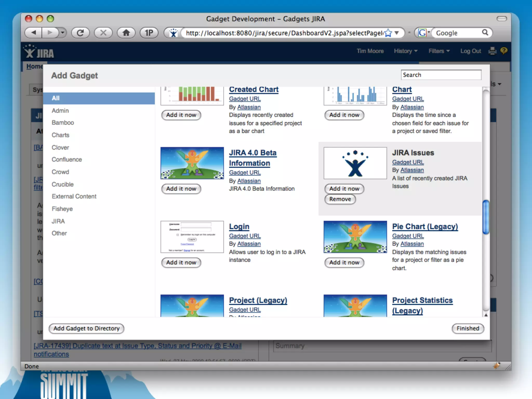This screenshot has height=399, width=532.
Task: Open the Project (Legacy) title link
Action: 258,300
